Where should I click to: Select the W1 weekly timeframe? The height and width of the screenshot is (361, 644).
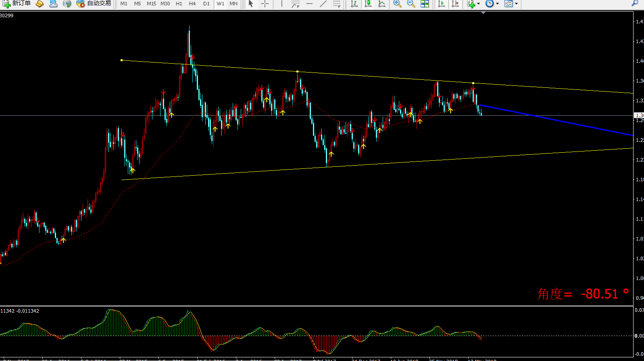point(220,4)
